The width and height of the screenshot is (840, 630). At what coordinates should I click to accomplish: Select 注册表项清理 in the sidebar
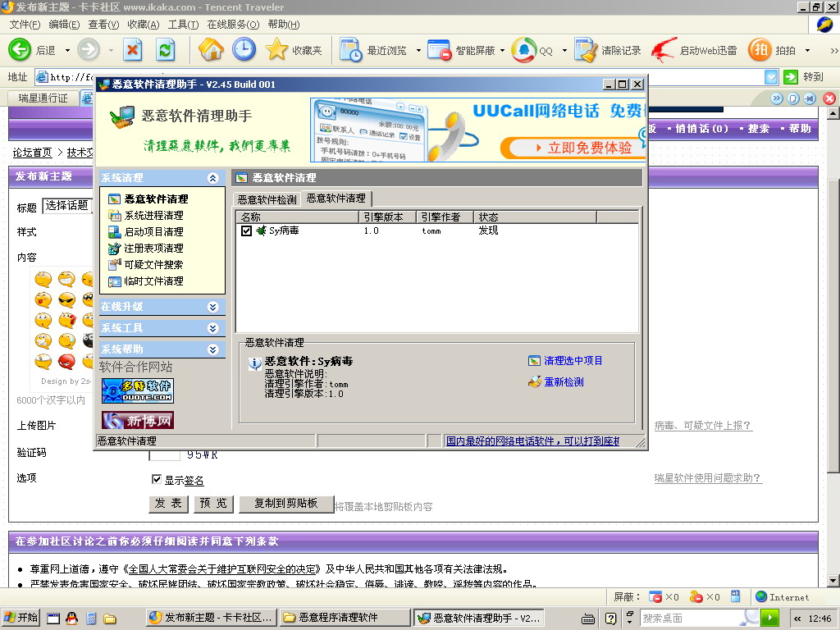pos(153,248)
